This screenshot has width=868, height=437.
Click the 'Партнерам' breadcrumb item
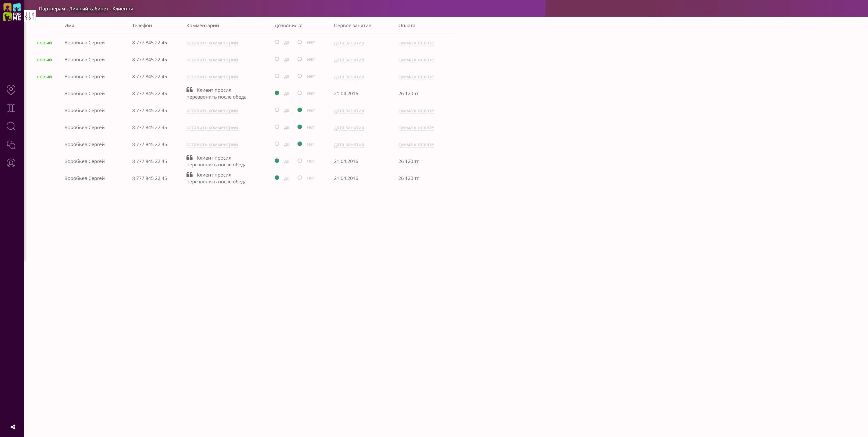[52, 9]
